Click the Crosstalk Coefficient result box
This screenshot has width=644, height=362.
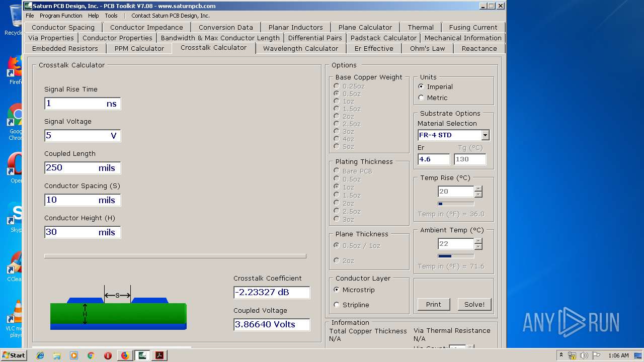pyautogui.click(x=272, y=293)
